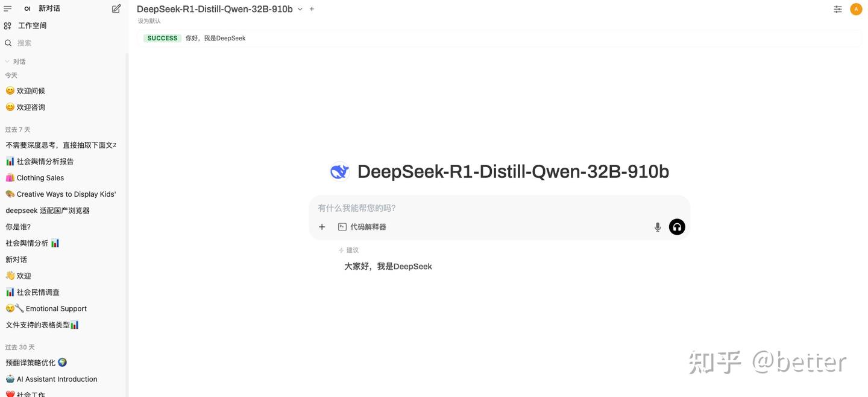Viewport: 868px width, 397px height.
Task: Toggle the sidebar menu icon
Action: tap(8, 8)
